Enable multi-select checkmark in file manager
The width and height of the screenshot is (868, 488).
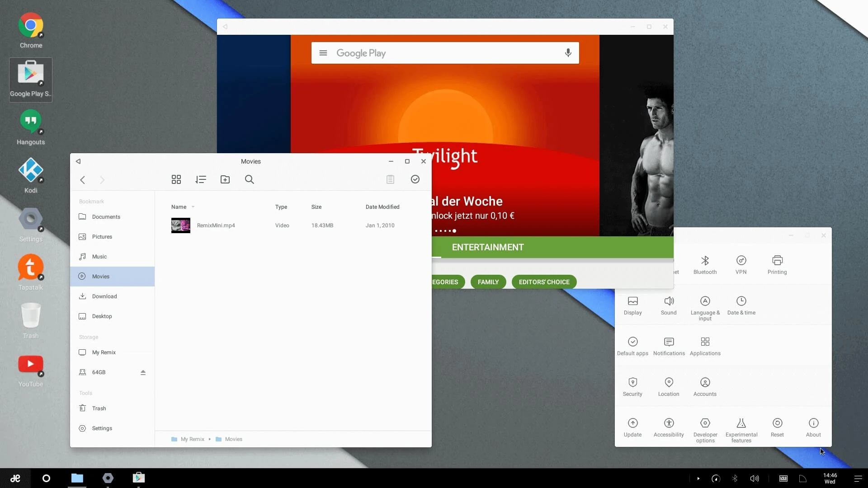click(415, 179)
